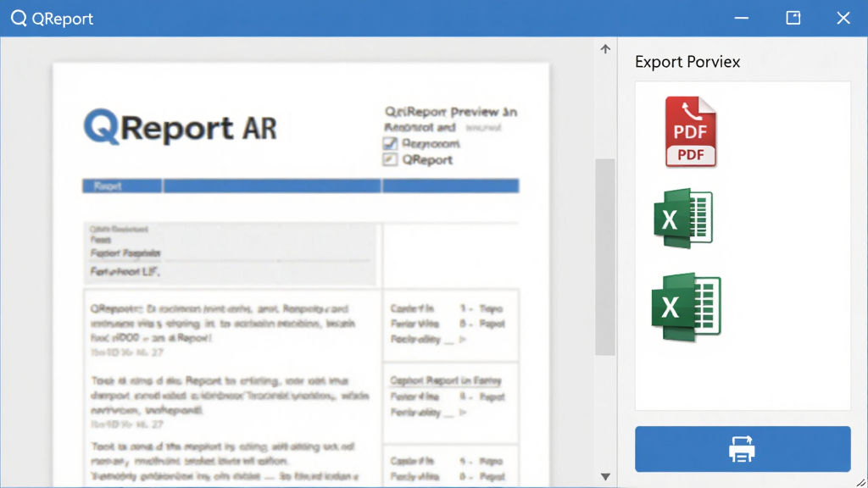Viewport: 868px width, 488px height.
Task: Toggle the checked checkbox beside "Reogroom"
Action: pos(390,144)
